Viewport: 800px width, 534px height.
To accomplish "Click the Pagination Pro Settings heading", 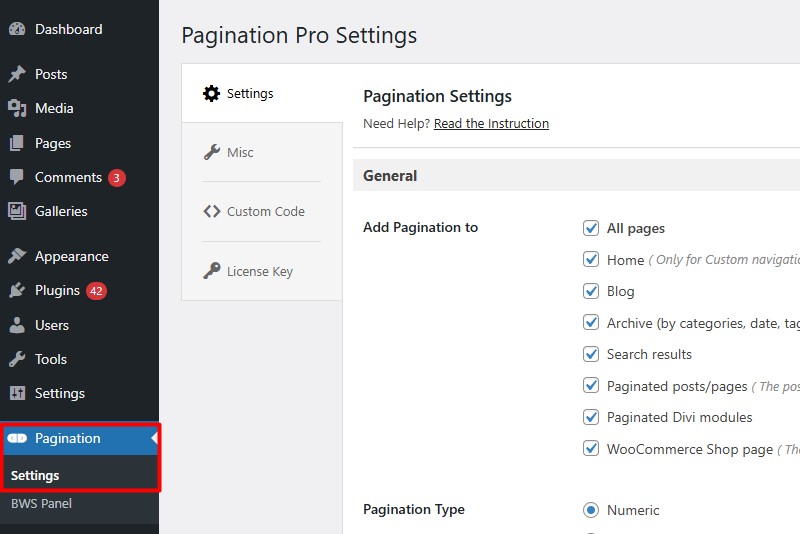I will point(299,35).
